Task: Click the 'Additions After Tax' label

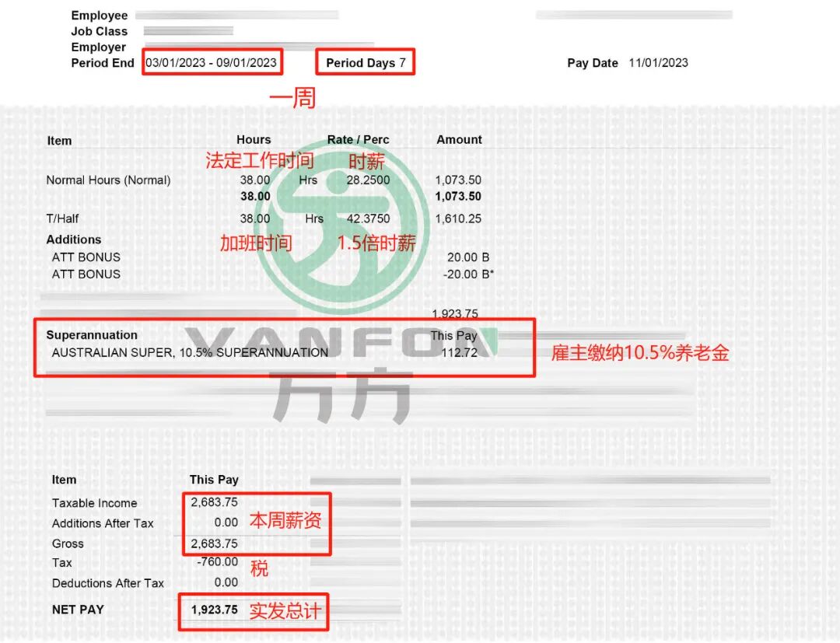Action: tap(103, 523)
